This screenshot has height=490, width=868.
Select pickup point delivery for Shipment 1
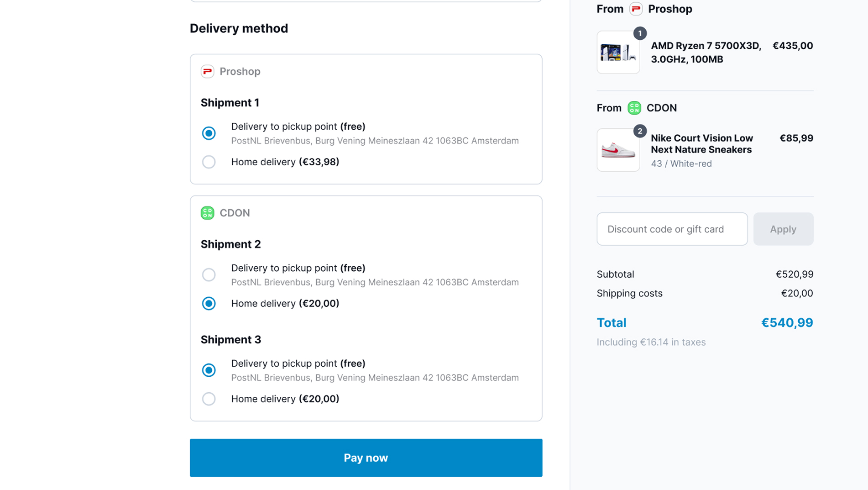(x=209, y=133)
